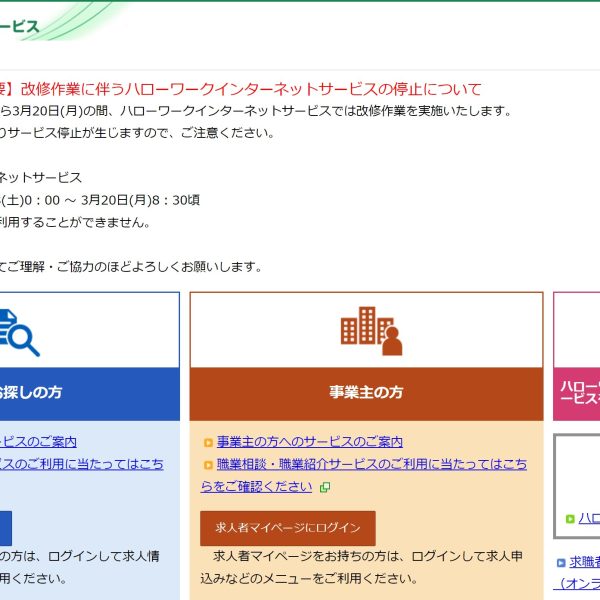This screenshot has height=600, width=600.
Task: Click the pink ハロー header panel
Action: click(577, 394)
